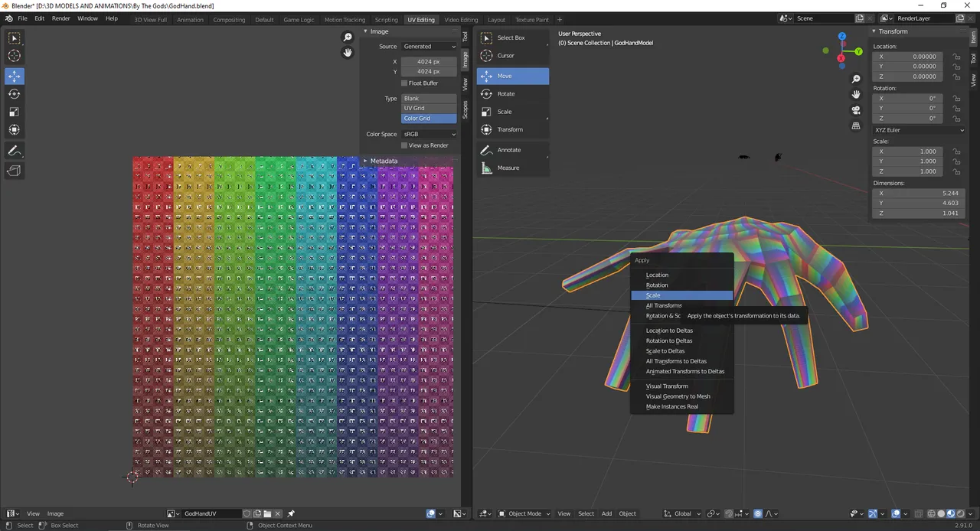
Task: Toggle proportional editing in the 3D viewport header
Action: [758, 513]
